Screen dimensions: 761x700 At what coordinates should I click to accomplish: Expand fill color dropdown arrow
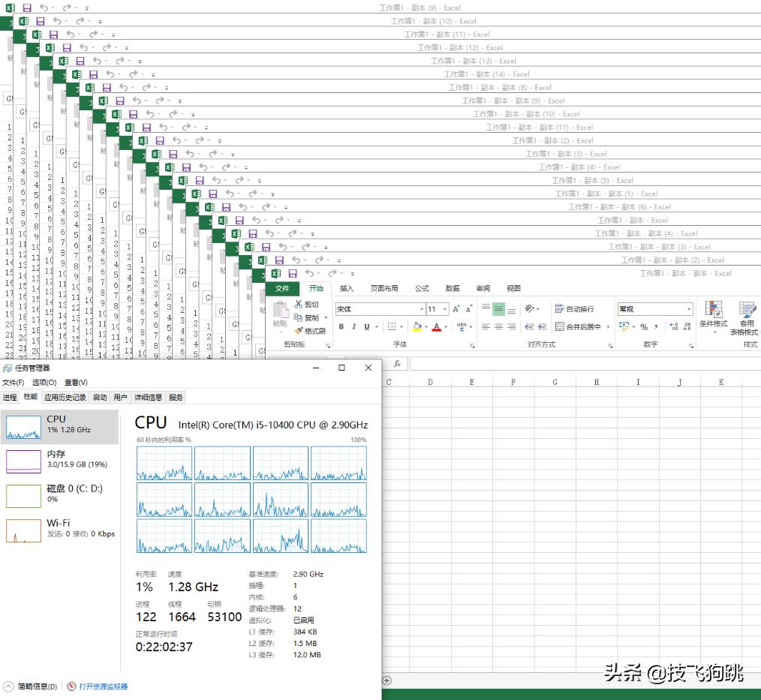tap(426, 327)
